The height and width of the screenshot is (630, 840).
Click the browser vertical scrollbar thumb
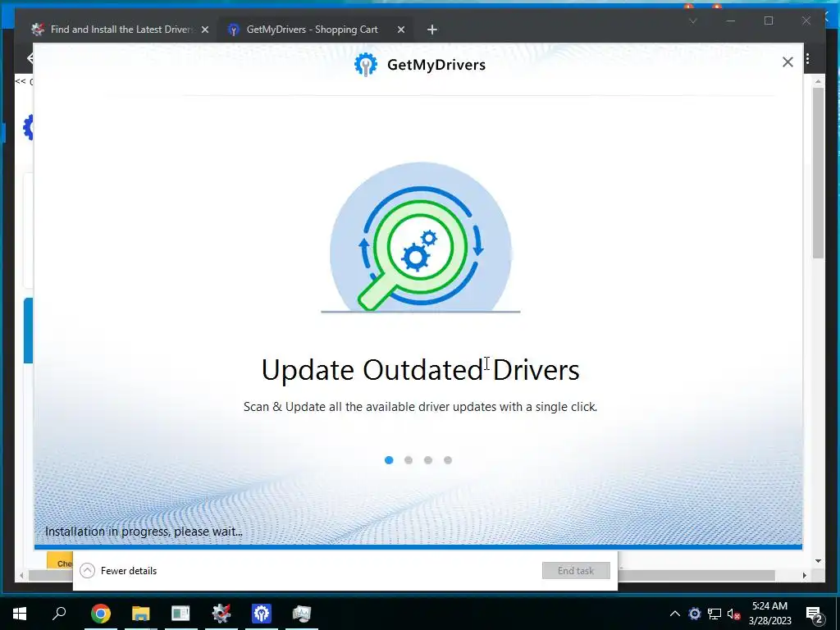(x=818, y=172)
